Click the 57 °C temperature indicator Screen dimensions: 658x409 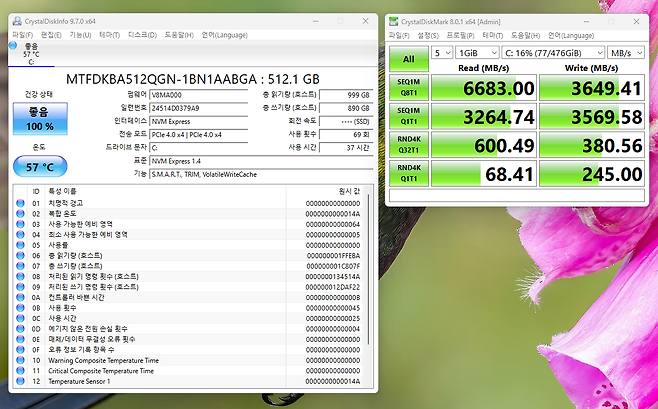[x=40, y=166]
